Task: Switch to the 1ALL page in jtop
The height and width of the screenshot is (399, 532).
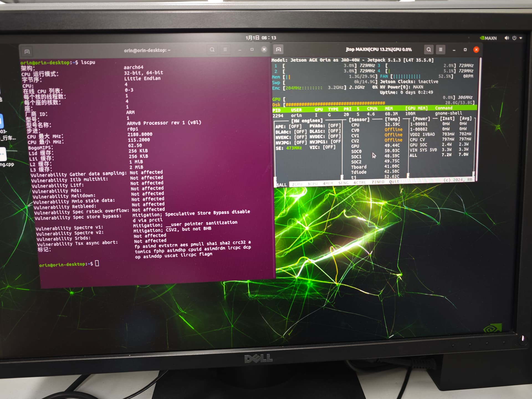Action: (282, 185)
